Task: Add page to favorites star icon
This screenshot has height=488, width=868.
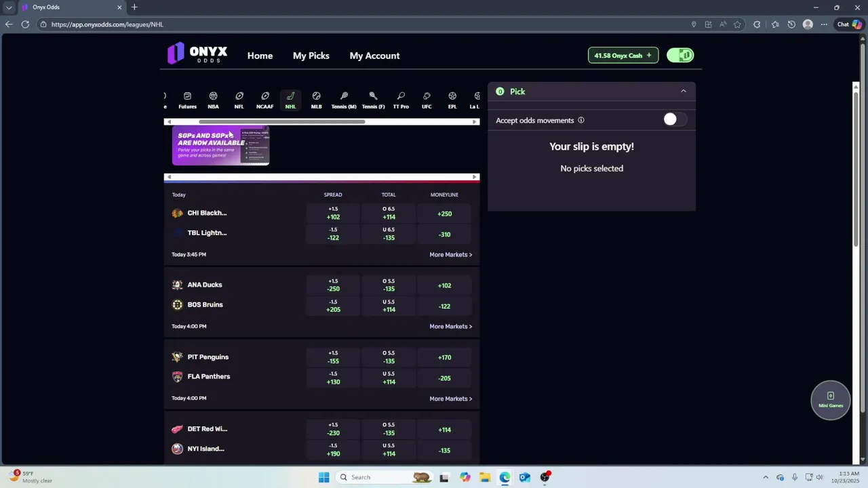Action: [x=737, y=24]
